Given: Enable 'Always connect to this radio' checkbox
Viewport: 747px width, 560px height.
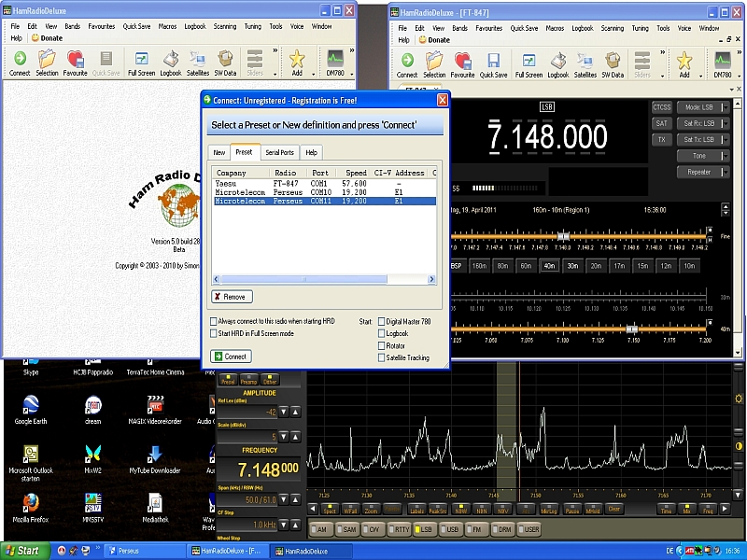Looking at the screenshot, I should [214, 321].
